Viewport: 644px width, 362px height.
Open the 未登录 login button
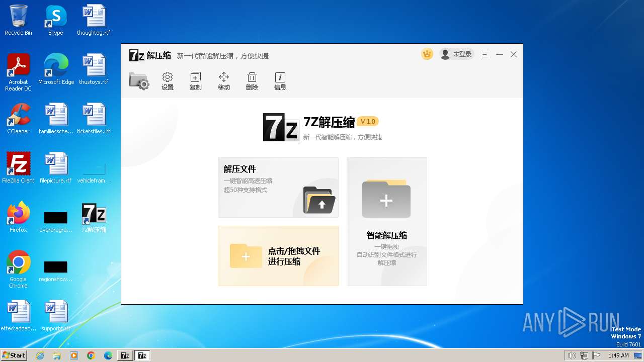[x=457, y=54]
